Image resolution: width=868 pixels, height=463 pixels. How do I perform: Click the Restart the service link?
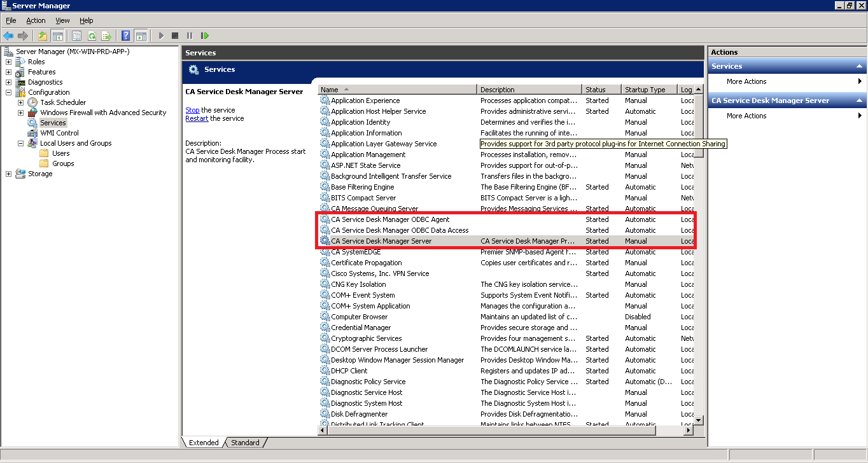(197, 118)
